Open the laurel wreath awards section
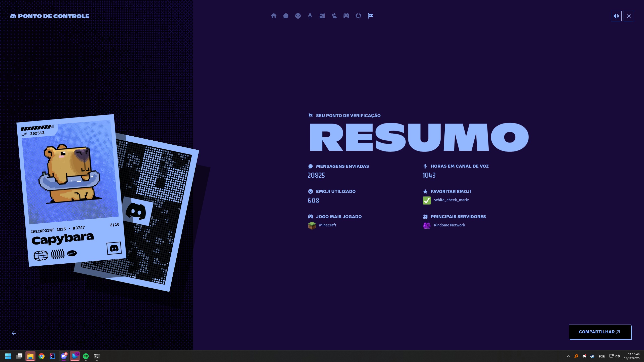 tap(358, 16)
